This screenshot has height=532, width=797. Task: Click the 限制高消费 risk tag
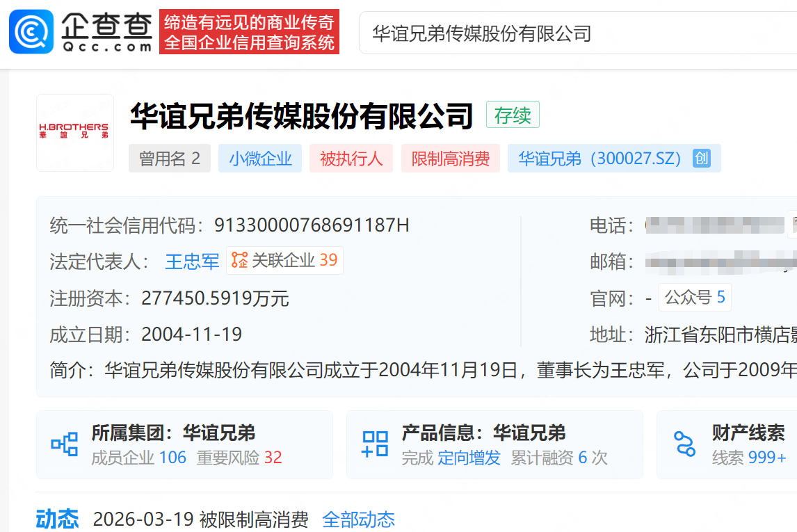tap(451, 159)
